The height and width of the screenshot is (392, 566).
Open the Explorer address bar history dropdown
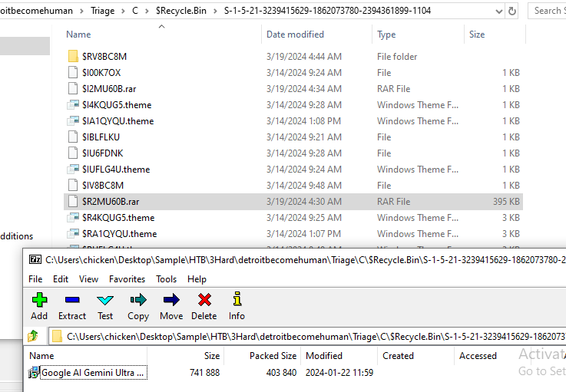(499, 12)
